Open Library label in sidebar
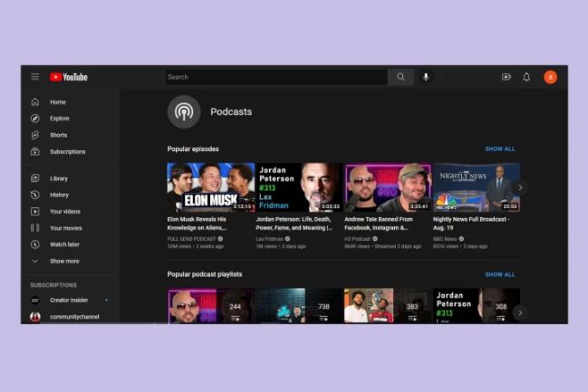This screenshot has width=588, height=392. coord(59,178)
